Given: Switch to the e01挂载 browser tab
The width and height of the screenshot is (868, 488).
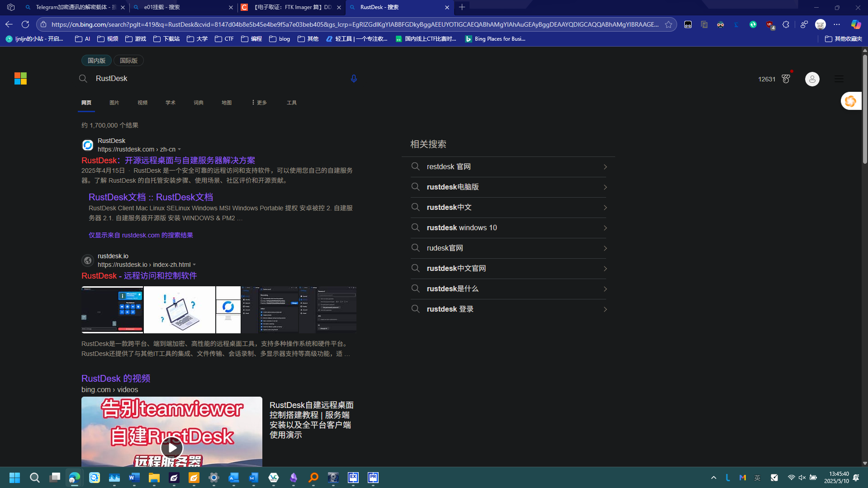Looking at the screenshot, I should 183,7.
